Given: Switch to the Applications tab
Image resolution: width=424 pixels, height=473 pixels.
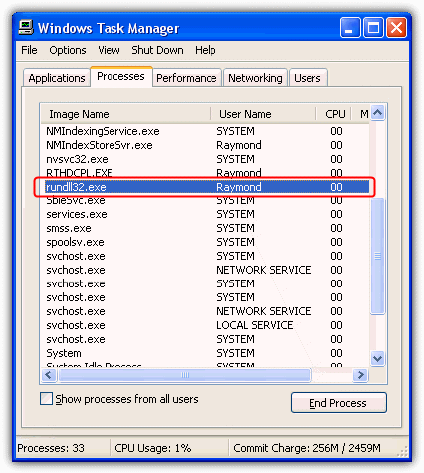Looking at the screenshot, I should pyautogui.click(x=57, y=78).
